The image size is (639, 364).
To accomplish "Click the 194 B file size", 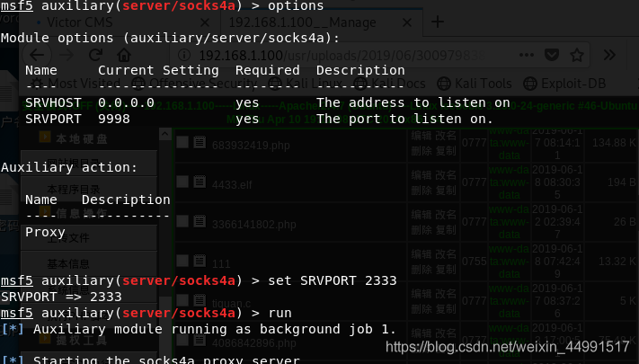I will coord(622,182).
